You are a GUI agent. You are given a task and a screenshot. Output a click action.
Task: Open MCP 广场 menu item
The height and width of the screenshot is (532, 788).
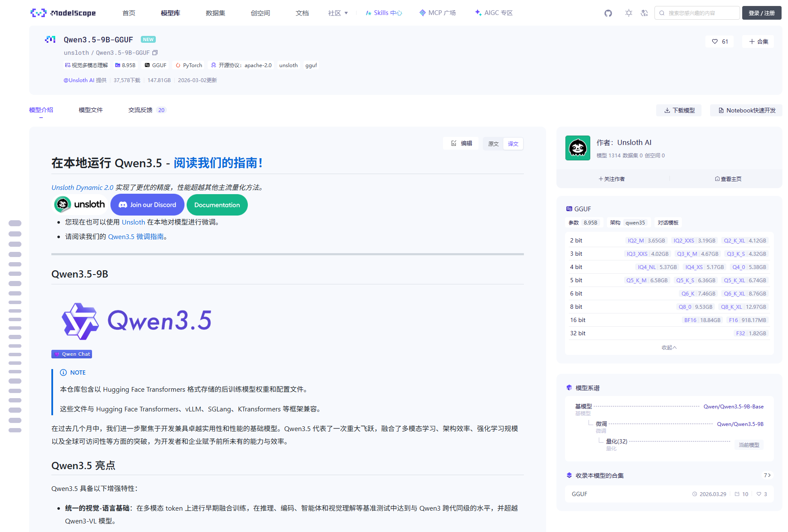(x=437, y=13)
